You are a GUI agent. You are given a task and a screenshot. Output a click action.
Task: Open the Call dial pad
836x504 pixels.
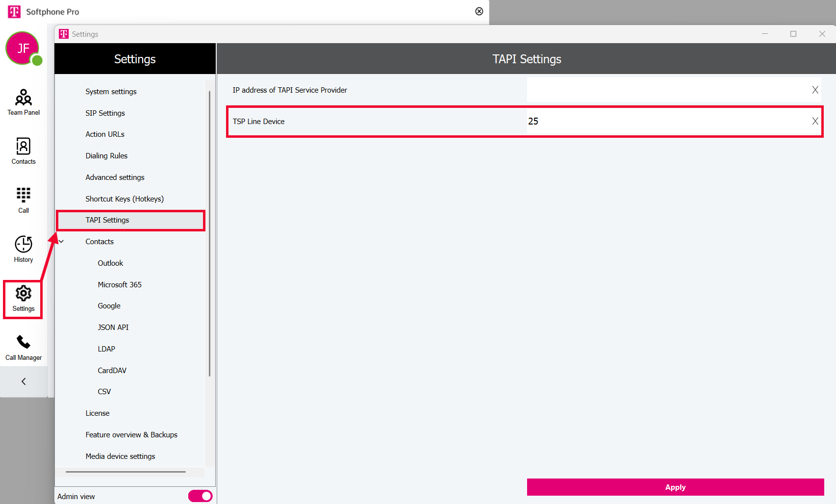24,200
